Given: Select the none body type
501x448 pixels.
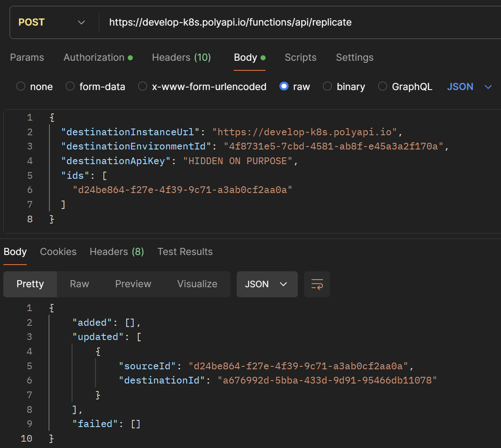Looking at the screenshot, I should point(21,86).
